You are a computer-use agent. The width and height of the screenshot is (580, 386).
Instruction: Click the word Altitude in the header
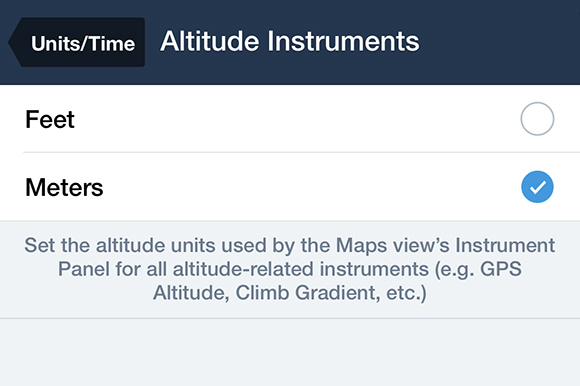pyautogui.click(x=209, y=41)
